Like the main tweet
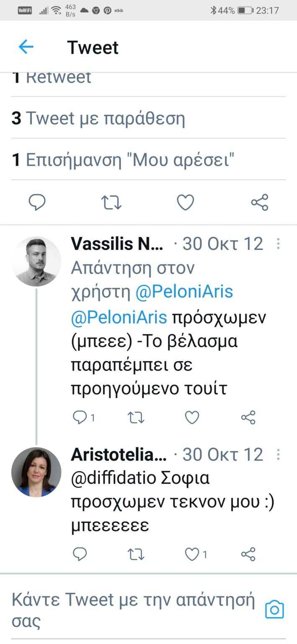Image resolution: width=297 pixels, height=644 pixels. (x=185, y=203)
